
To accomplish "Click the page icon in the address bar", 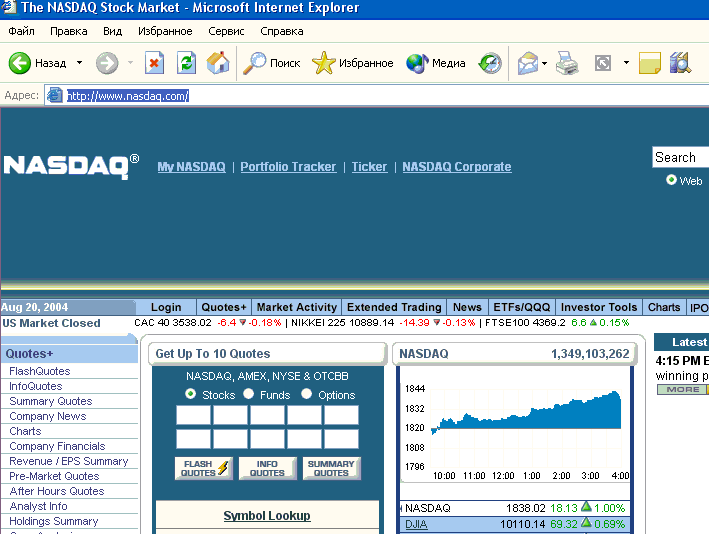I will tap(55, 95).
